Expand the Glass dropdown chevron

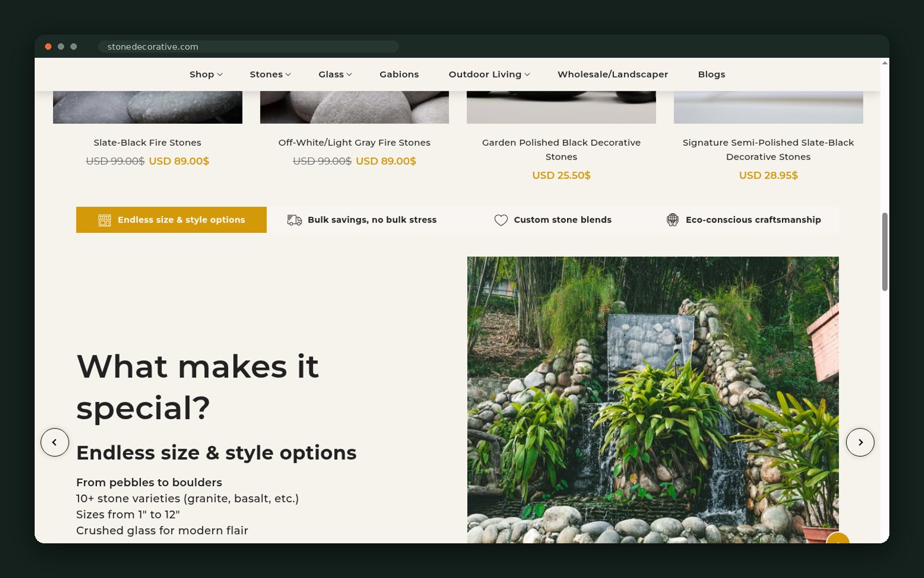click(349, 75)
